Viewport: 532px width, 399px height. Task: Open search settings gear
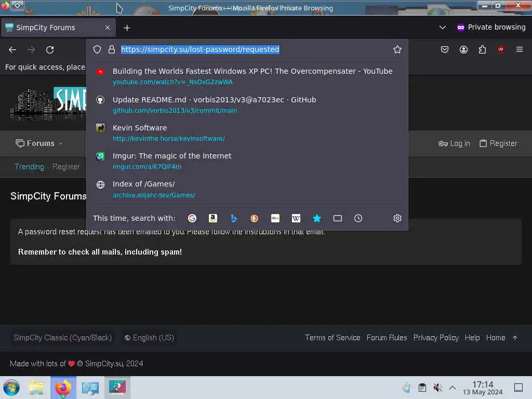coord(397,218)
